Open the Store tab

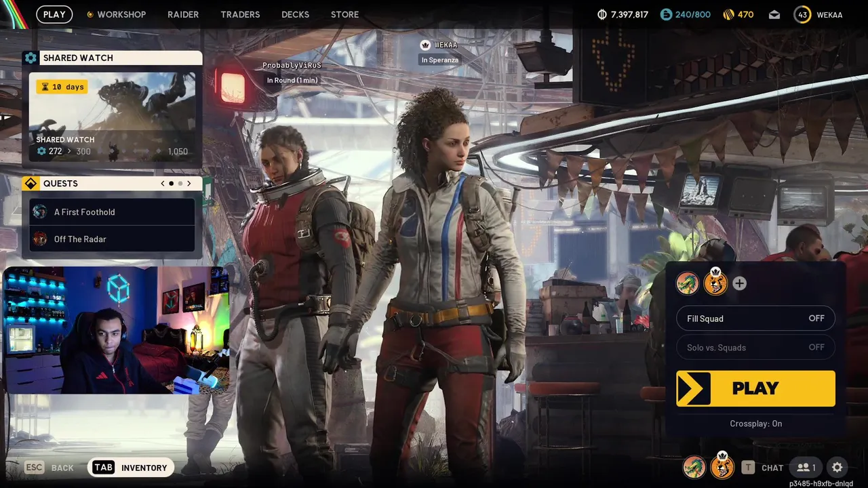344,14
